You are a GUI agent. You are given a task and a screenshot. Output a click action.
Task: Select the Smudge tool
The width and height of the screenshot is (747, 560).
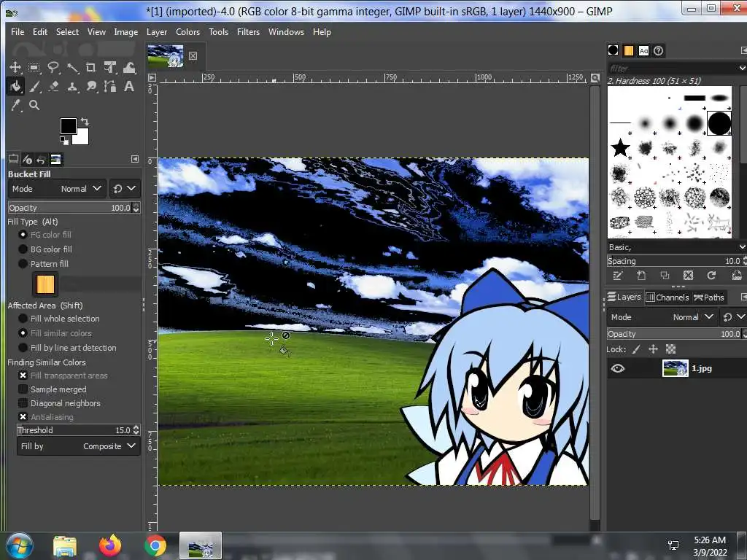click(91, 87)
